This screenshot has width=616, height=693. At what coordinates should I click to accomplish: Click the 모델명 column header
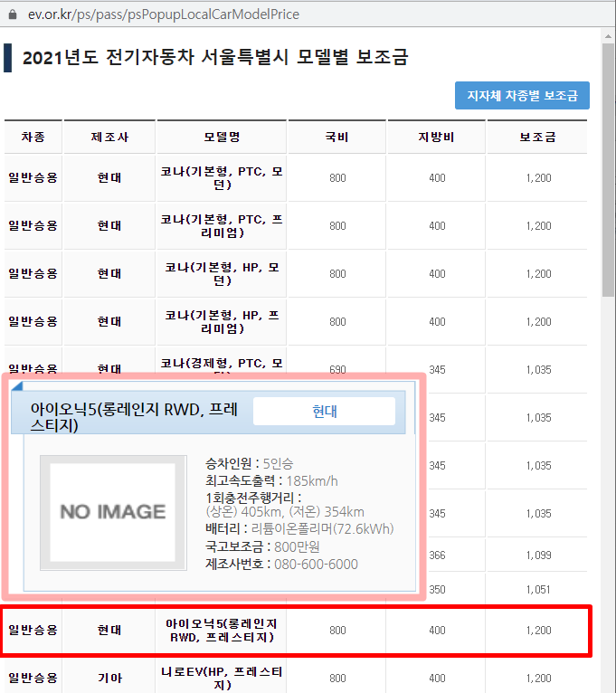[x=222, y=137]
